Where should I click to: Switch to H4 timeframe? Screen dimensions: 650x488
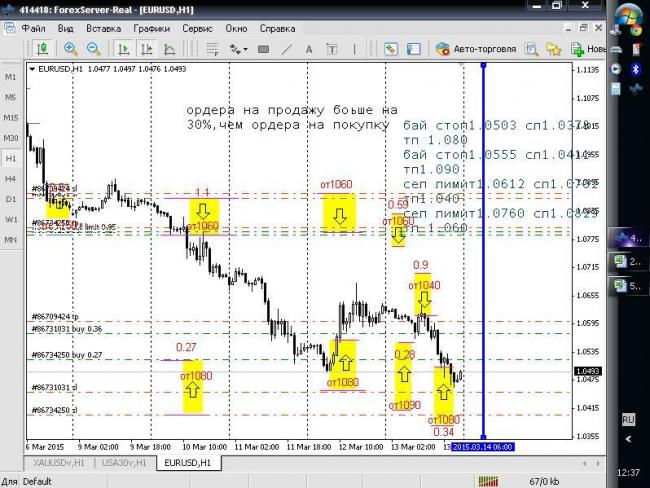10,179
